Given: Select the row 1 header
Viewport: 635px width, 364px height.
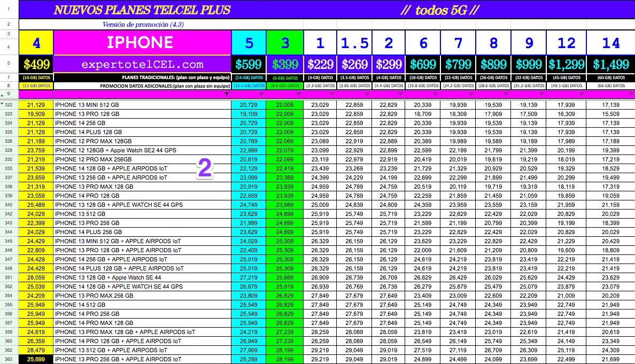Looking at the screenshot, I should pos(9,9).
